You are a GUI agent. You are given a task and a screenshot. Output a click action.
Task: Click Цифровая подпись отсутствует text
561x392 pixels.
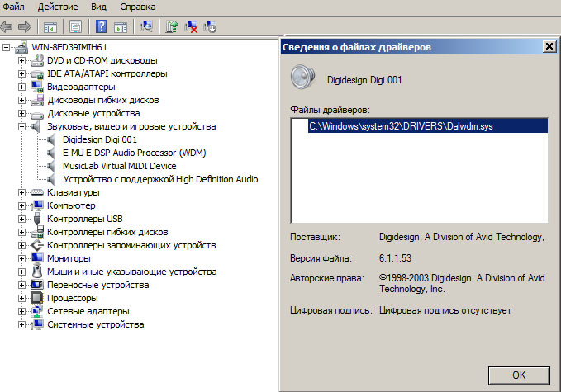click(445, 310)
